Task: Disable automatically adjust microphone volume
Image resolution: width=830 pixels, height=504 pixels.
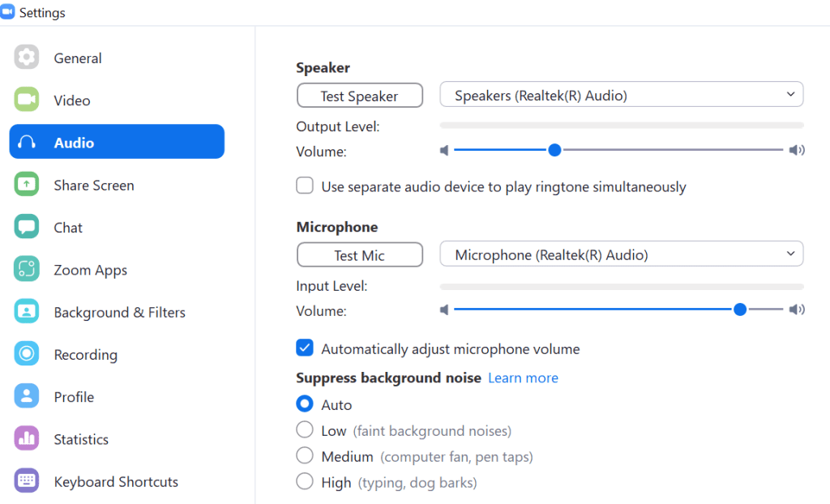Action: click(304, 347)
